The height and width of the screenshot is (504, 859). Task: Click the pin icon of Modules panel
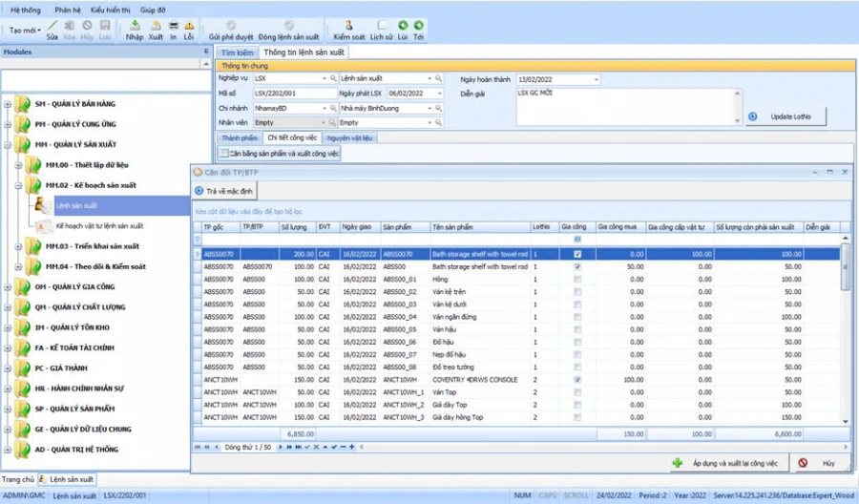click(x=206, y=52)
